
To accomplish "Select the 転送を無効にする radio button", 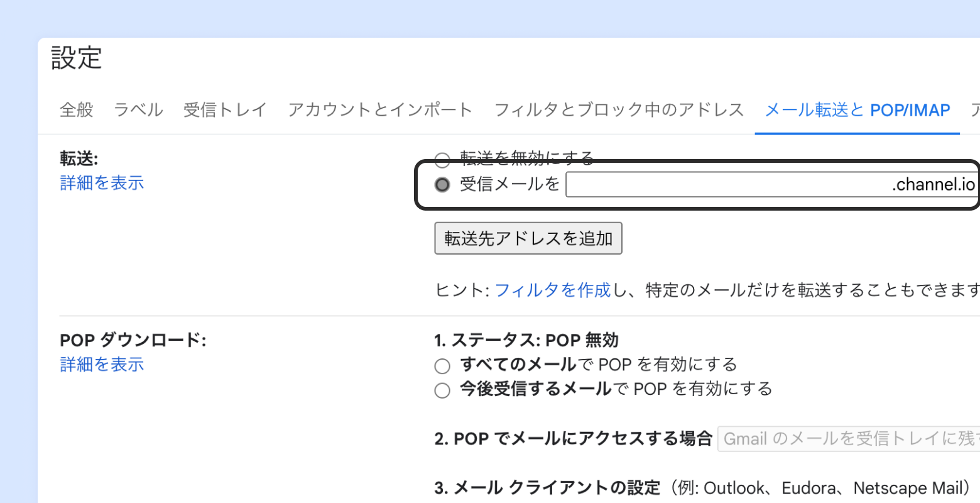I will [x=442, y=160].
